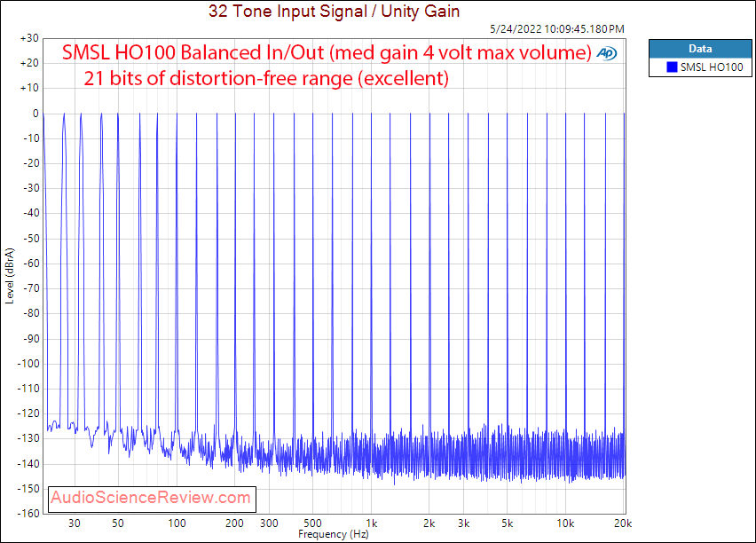
Task: Click the +20 value on the level axis
Action: [29, 63]
